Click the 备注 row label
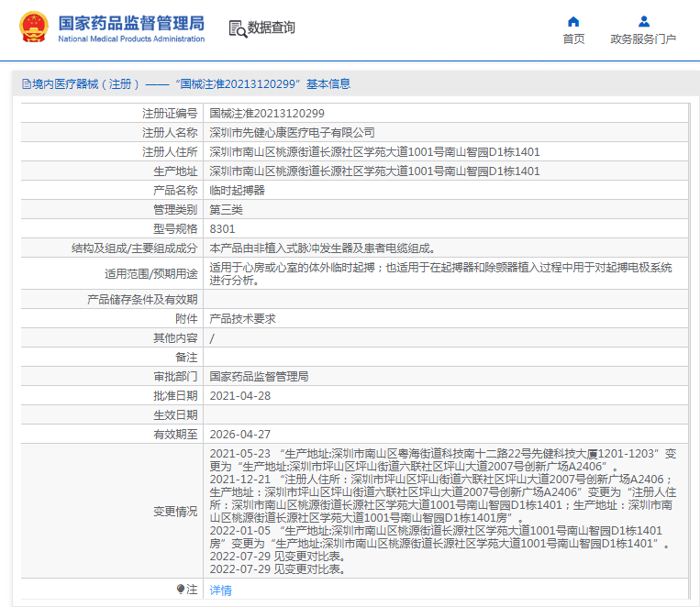 tap(186, 357)
